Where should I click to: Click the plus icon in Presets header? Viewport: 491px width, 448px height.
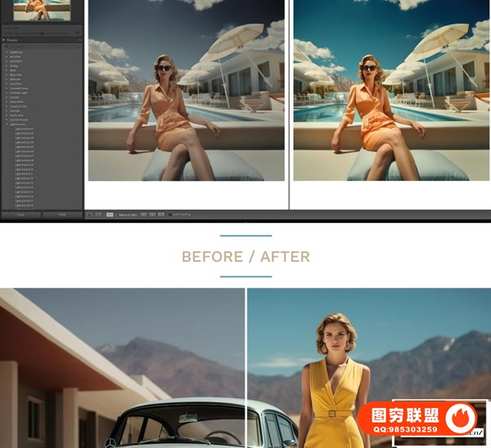79,39
